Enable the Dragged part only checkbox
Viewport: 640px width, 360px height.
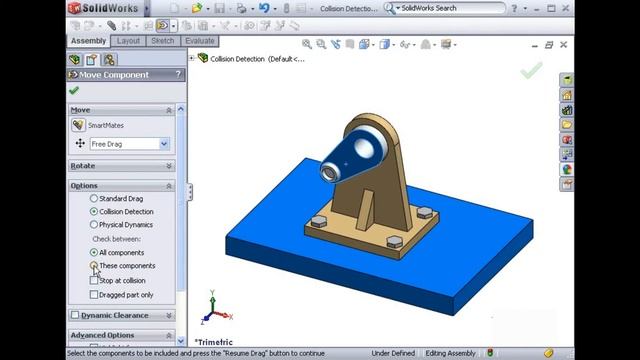click(x=94, y=294)
